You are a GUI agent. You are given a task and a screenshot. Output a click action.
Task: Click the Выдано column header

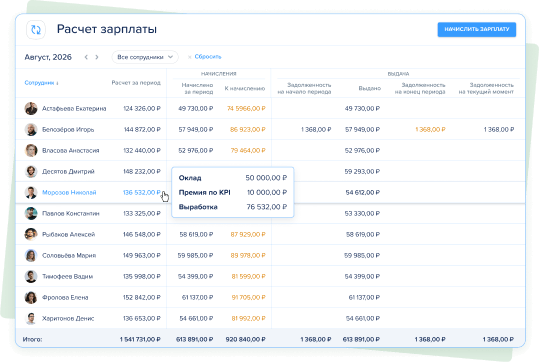point(370,89)
